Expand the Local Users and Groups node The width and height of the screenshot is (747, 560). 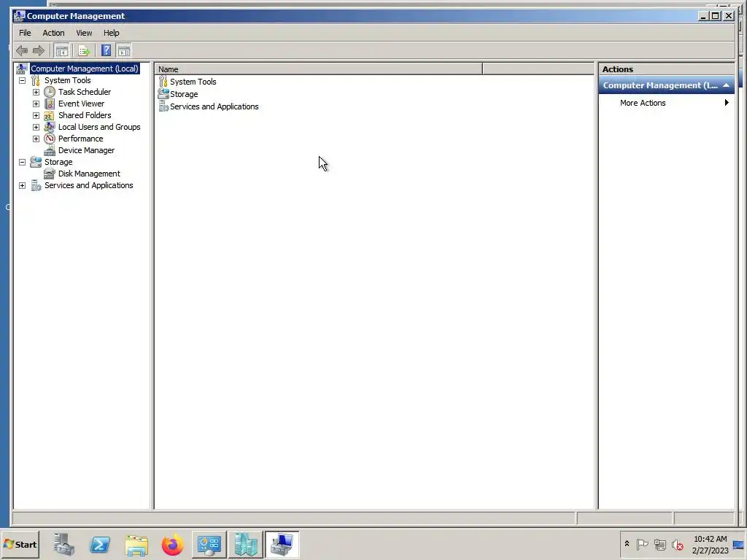click(36, 127)
